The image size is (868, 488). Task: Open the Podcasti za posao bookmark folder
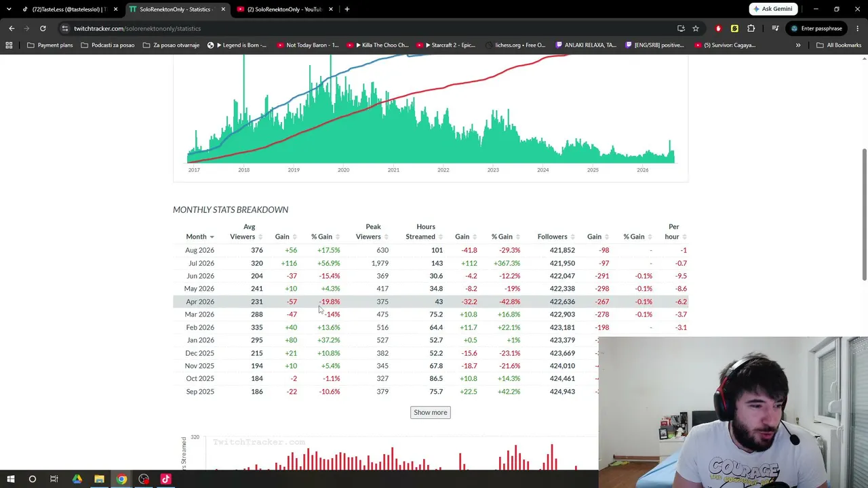coord(107,45)
